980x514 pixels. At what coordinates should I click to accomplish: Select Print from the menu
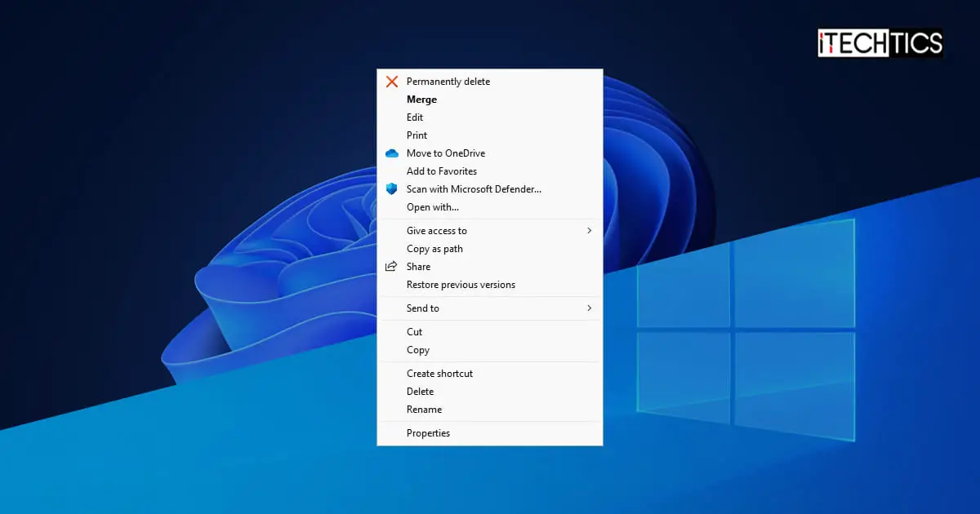(x=490, y=135)
